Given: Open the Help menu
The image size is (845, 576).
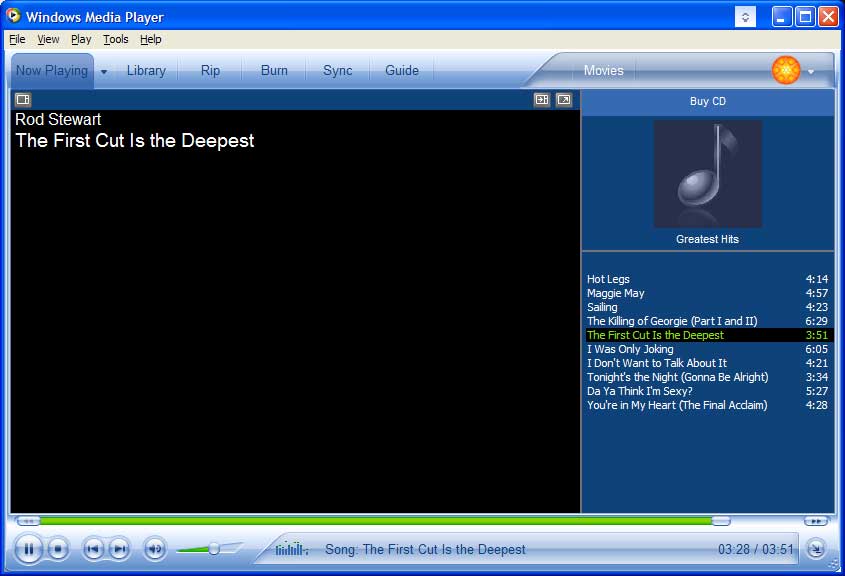Looking at the screenshot, I should 150,39.
